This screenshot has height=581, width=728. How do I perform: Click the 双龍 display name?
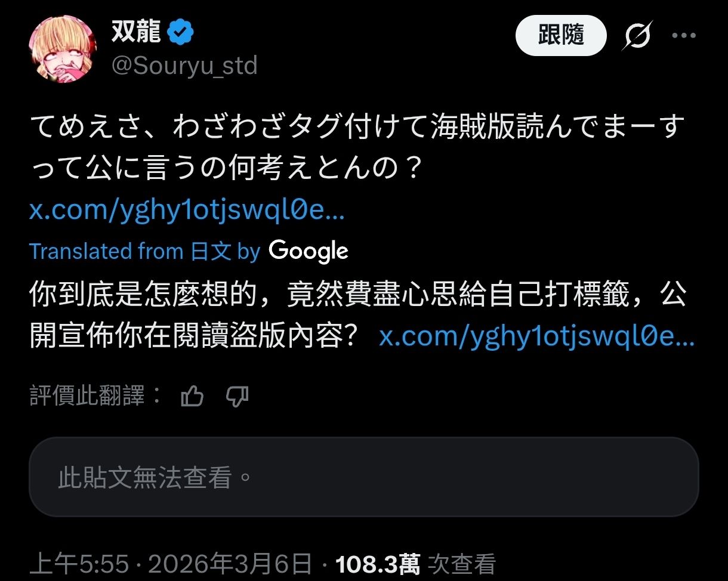pyautogui.click(x=135, y=32)
